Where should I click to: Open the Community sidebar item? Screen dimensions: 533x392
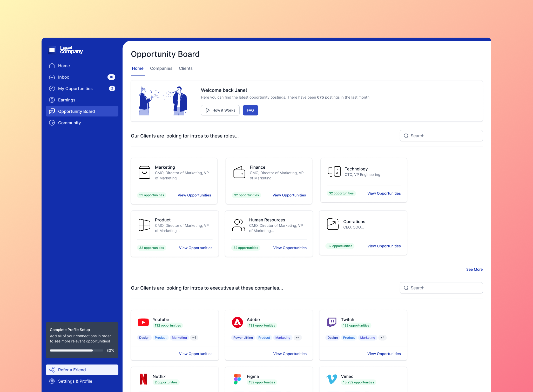82,123
